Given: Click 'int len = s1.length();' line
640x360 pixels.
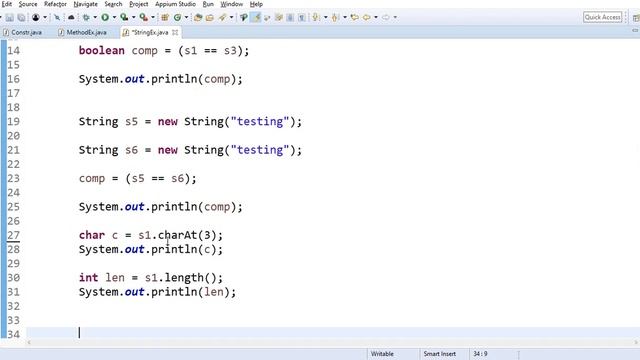Looking at the screenshot, I should [x=151, y=278].
